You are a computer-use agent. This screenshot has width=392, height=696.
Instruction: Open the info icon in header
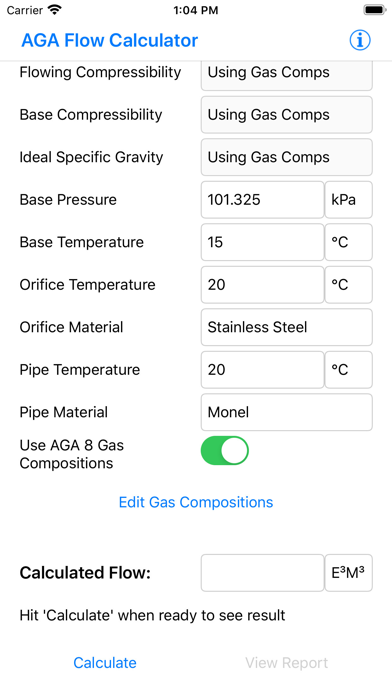click(360, 40)
